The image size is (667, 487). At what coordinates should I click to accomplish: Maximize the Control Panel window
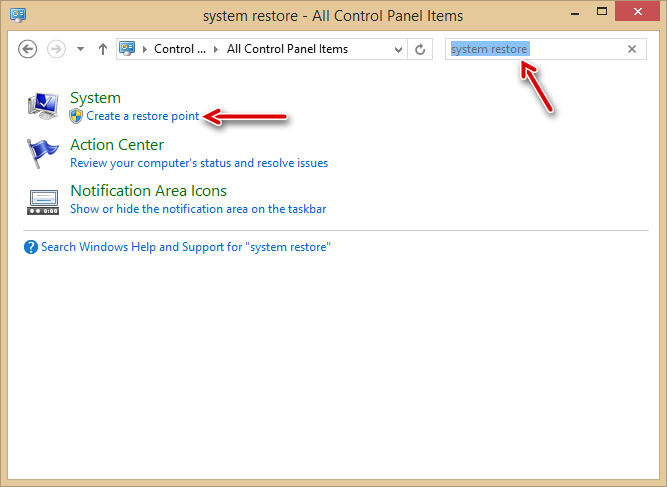click(602, 11)
